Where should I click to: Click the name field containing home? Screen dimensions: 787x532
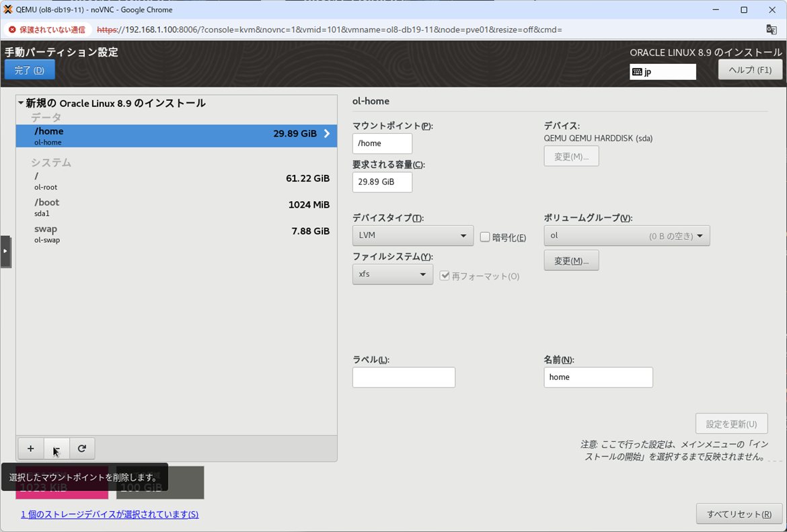tap(598, 377)
